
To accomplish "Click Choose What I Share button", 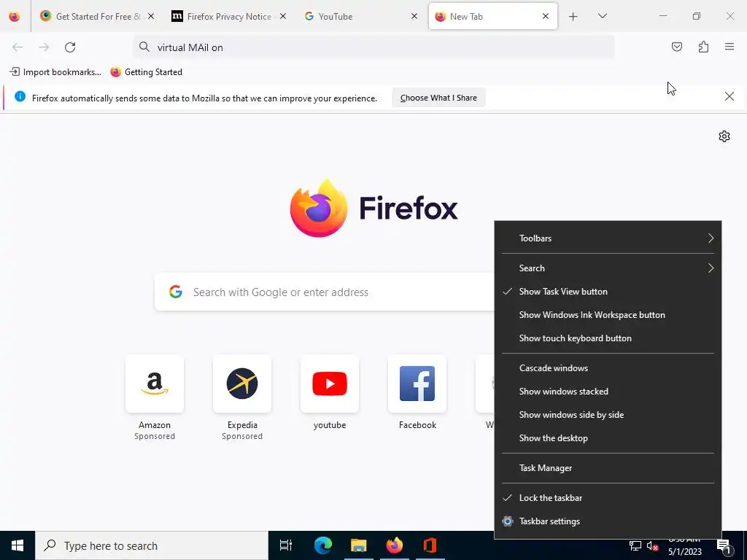I will (438, 98).
